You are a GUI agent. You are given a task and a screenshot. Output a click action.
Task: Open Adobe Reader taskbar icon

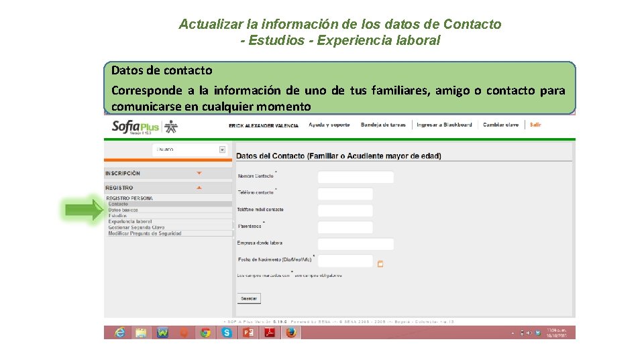tap(270, 333)
